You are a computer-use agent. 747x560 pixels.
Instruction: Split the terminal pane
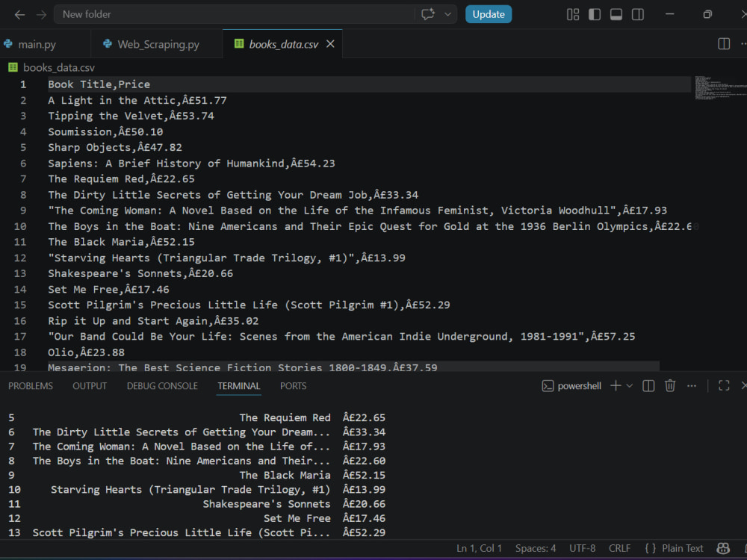[648, 386]
